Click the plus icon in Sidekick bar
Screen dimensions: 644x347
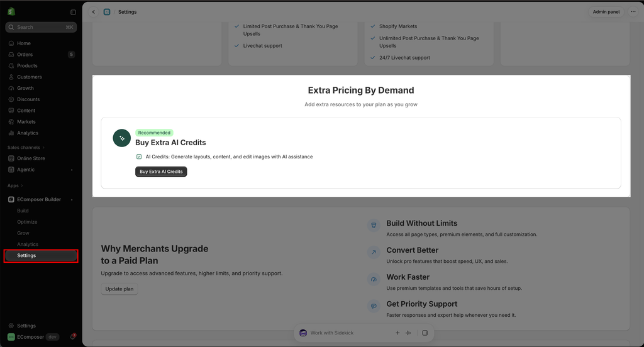397,333
